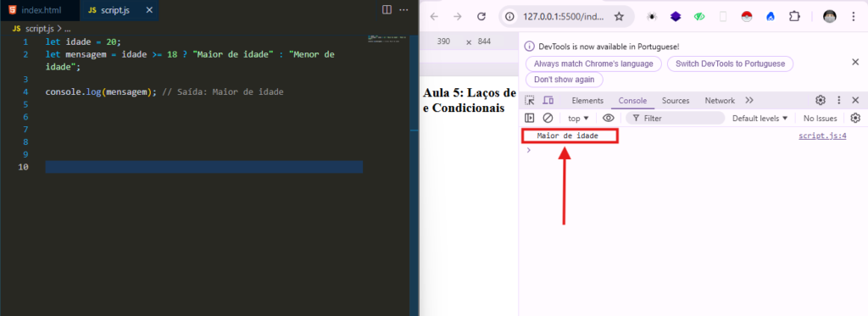Click the Chrome forward arrow
The image size is (868, 316).
tap(457, 17)
